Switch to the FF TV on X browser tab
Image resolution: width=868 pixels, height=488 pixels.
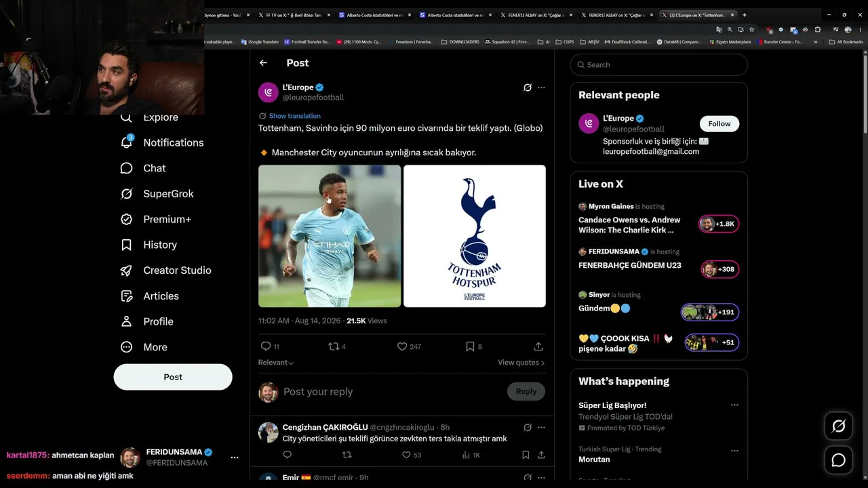click(295, 15)
